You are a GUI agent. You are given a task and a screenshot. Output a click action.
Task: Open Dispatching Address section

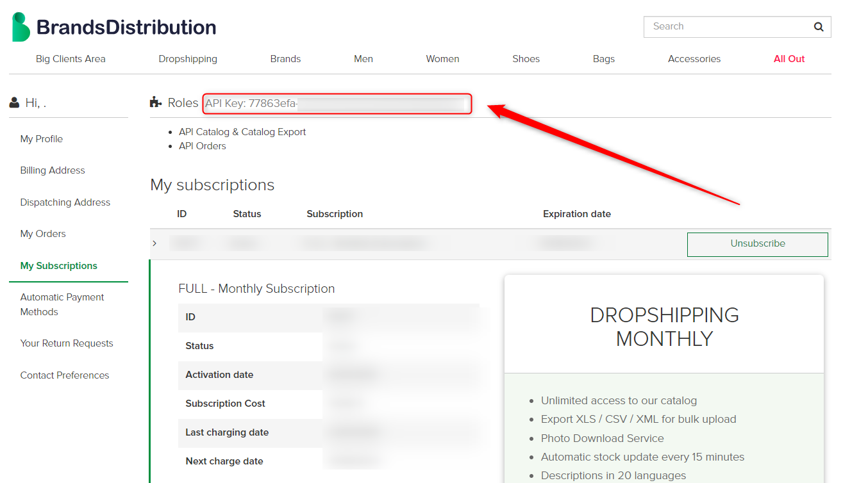tap(65, 202)
